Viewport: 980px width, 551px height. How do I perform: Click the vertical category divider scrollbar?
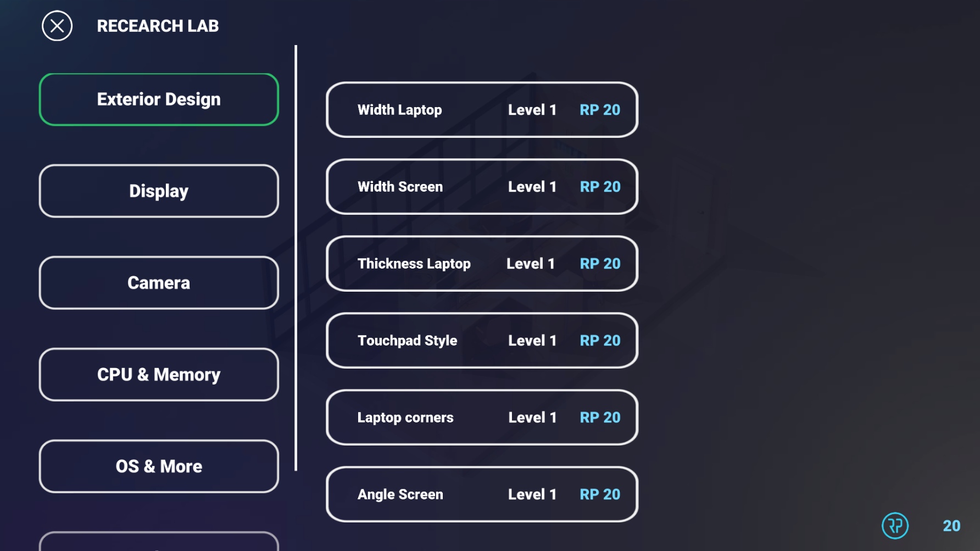[x=296, y=258]
